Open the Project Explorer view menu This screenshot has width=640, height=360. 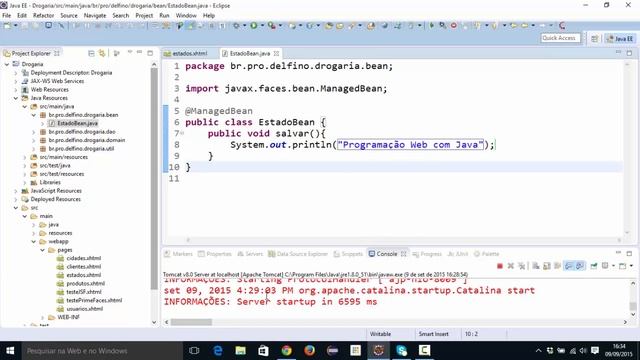click(130, 53)
